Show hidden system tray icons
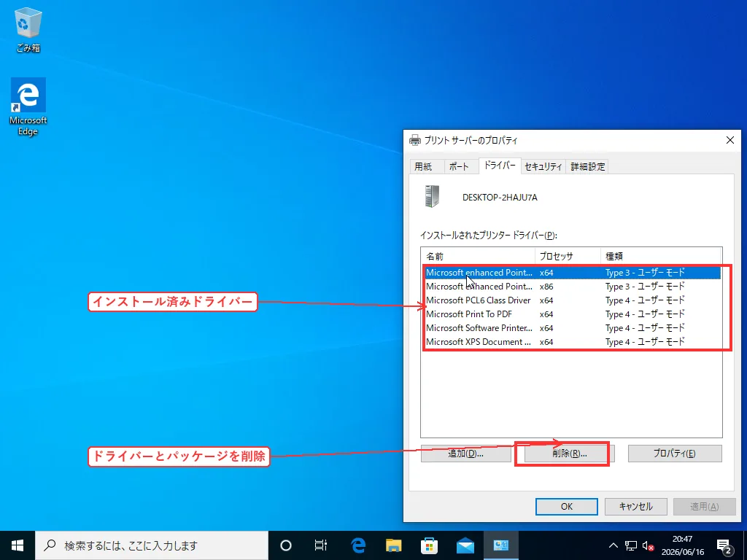The height and width of the screenshot is (560, 747). (613, 545)
